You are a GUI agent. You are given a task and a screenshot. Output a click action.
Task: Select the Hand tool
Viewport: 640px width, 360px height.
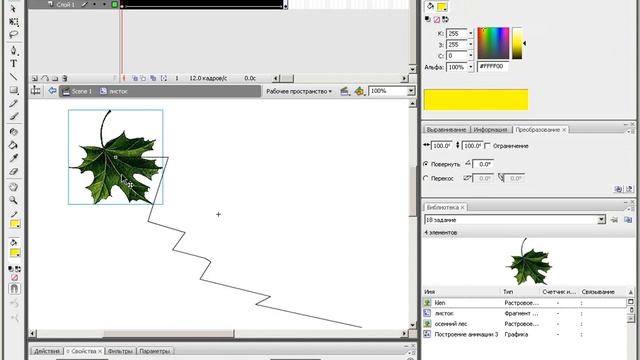[x=13, y=187]
